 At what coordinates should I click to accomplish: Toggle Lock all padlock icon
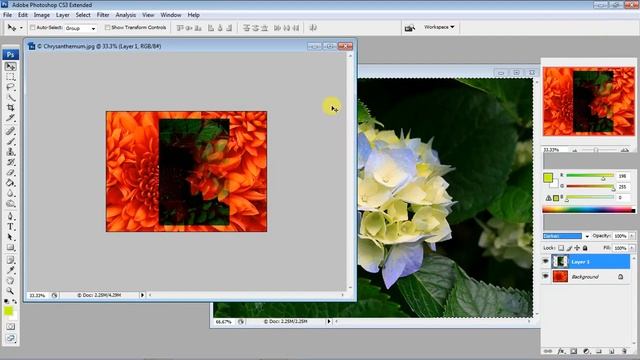coord(585,248)
